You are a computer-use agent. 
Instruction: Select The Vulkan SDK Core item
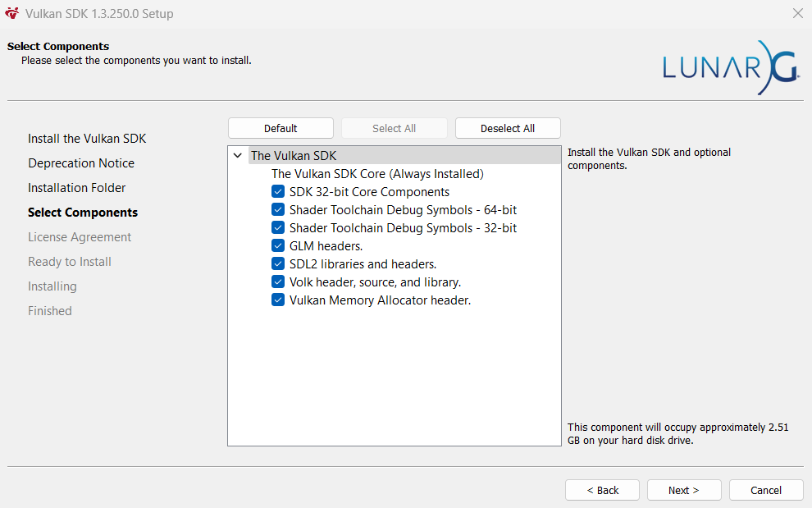[x=377, y=174]
